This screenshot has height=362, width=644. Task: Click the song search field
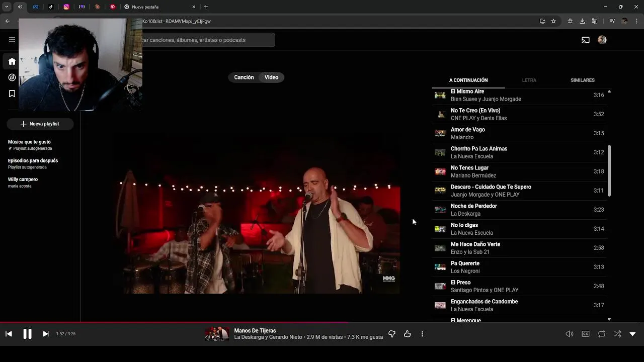[208, 40]
